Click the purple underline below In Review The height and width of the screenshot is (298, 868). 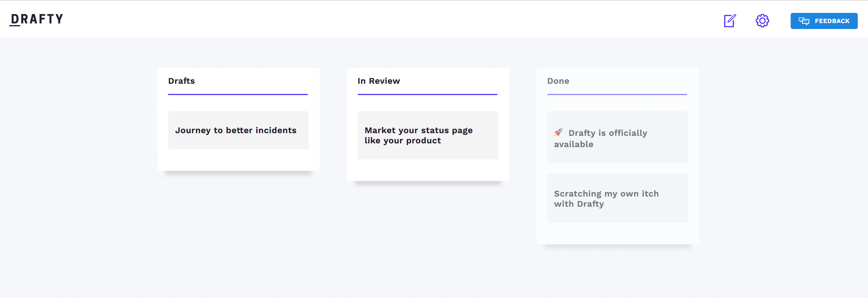point(427,95)
